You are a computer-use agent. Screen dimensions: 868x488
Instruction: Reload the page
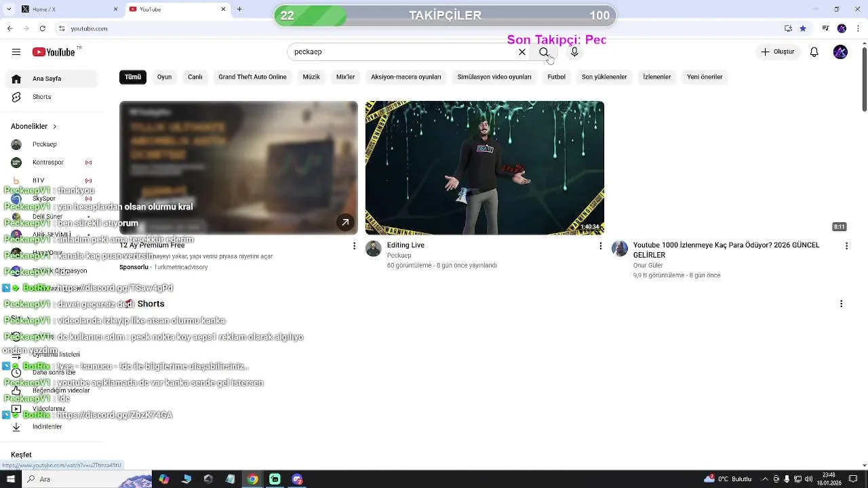[x=42, y=28]
